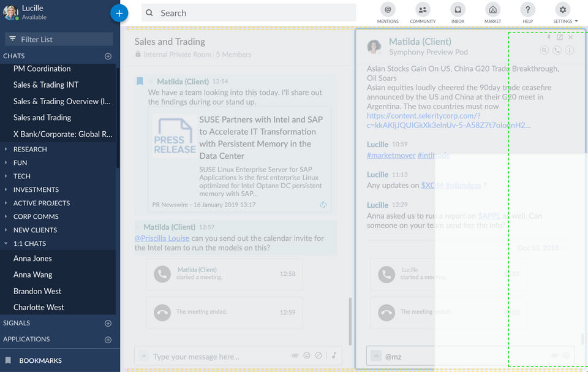Click the blue plus compose button
This screenshot has height=372, width=588.
119,13
